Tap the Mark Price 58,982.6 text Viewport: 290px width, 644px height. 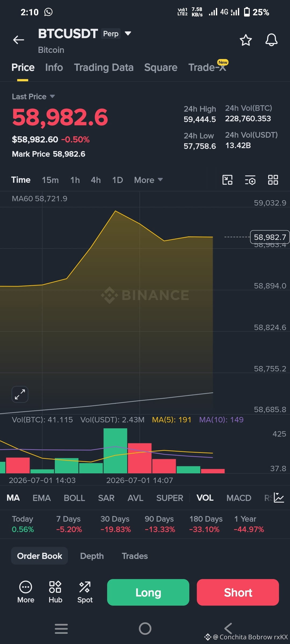49,154
